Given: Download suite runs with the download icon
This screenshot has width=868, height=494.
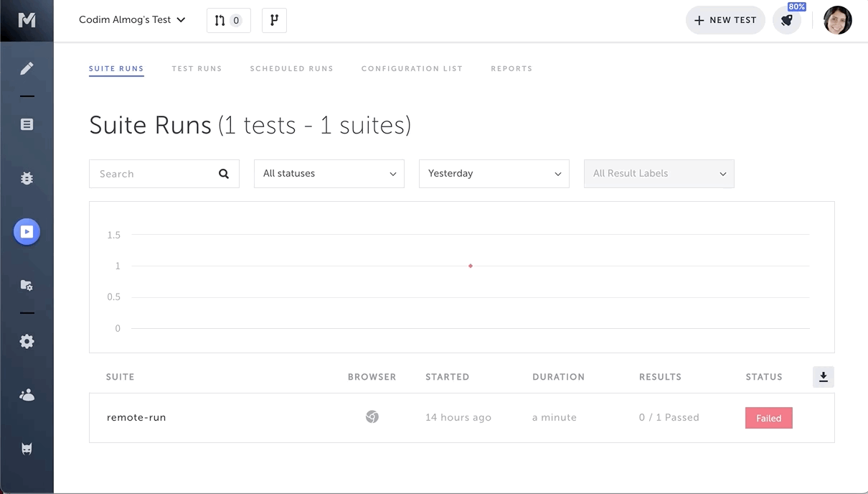Looking at the screenshot, I should click(823, 377).
